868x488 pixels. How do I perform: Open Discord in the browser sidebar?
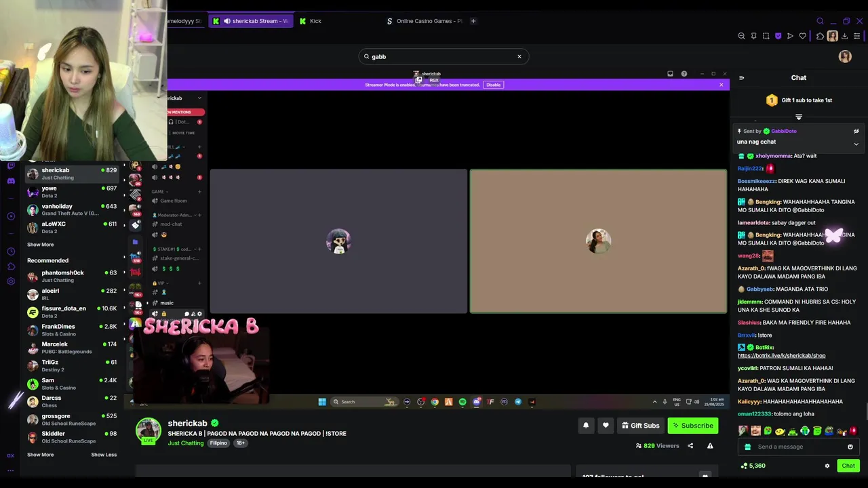coord(11,181)
